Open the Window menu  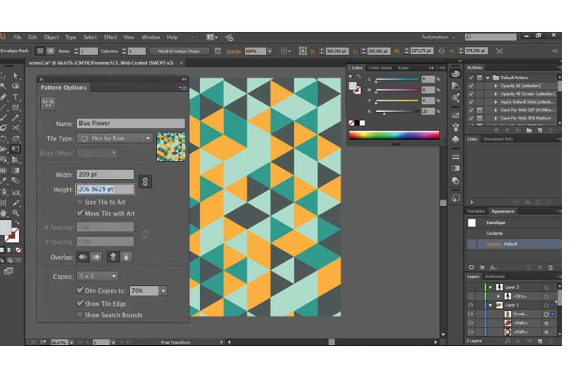[x=150, y=37]
